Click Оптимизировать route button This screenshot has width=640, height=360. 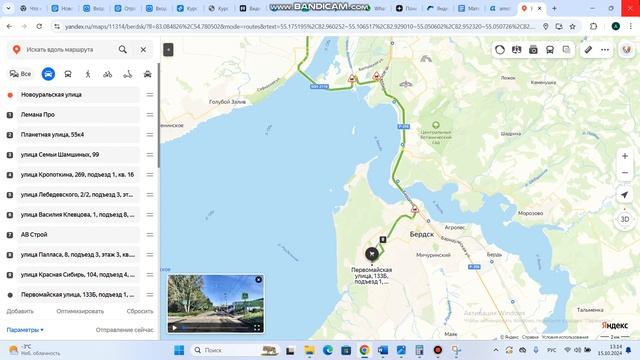80,311
